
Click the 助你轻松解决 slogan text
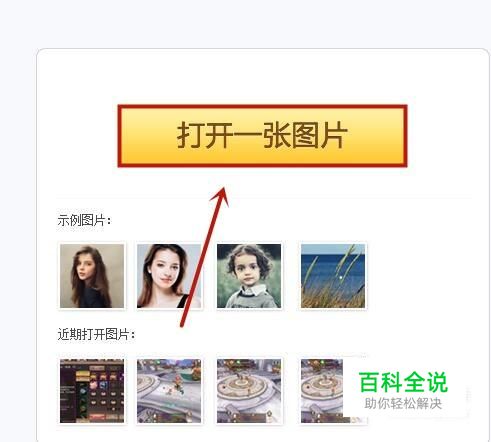[403, 403]
